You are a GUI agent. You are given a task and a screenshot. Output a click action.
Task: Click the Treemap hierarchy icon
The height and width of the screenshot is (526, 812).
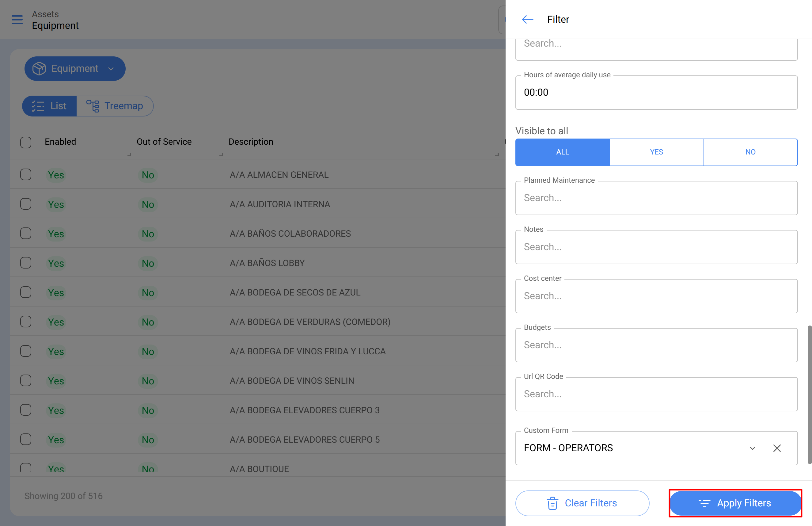93,106
